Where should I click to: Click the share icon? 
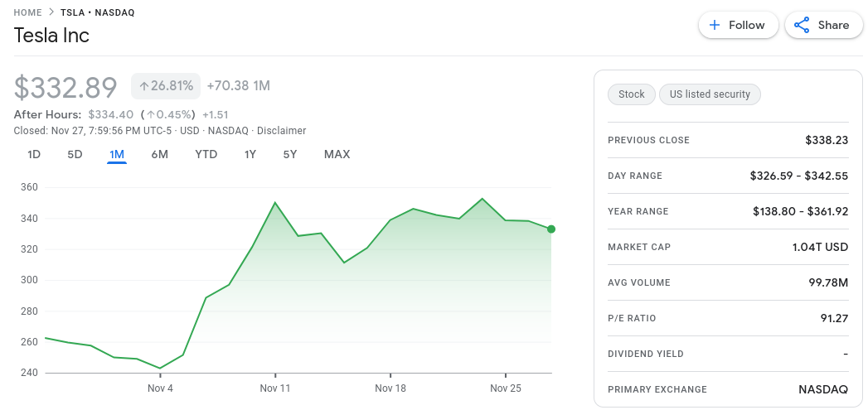tap(802, 25)
